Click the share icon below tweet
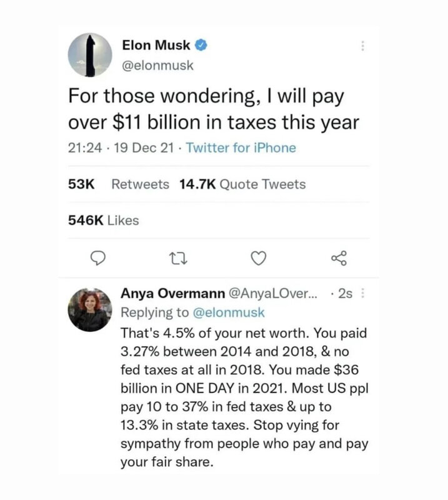The height and width of the screenshot is (500, 448). coord(337,258)
